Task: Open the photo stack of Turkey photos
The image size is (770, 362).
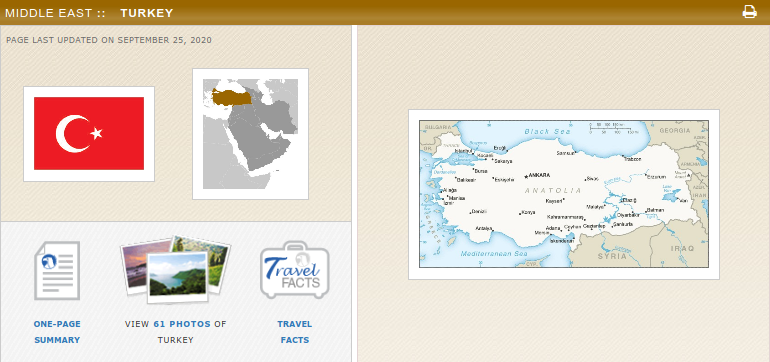Action: pyautogui.click(x=175, y=269)
